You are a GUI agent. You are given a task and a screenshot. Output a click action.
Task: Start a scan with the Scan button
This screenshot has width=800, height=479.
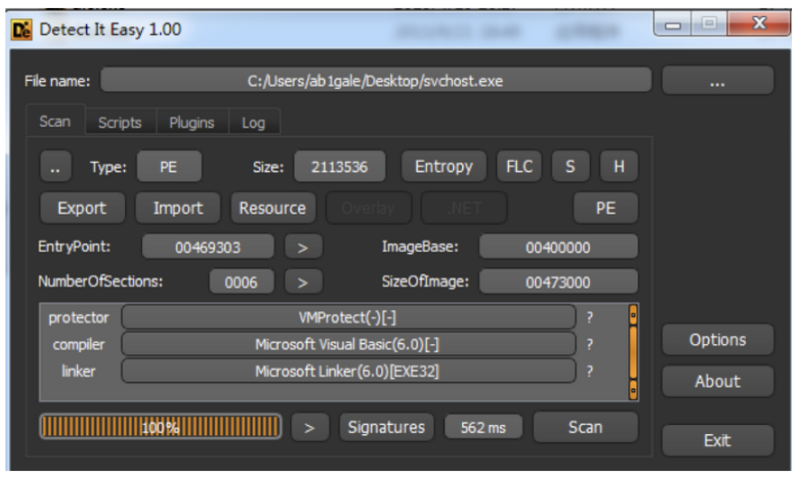click(x=585, y=427)
